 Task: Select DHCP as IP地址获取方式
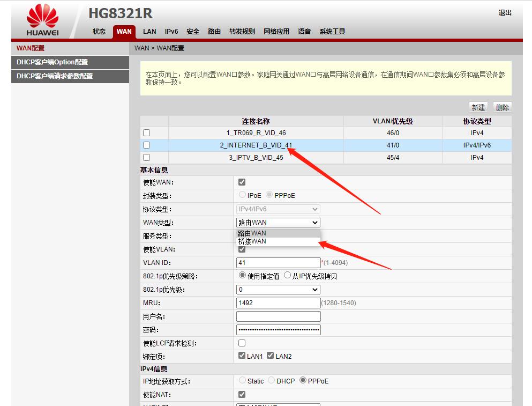click(273, 380)
